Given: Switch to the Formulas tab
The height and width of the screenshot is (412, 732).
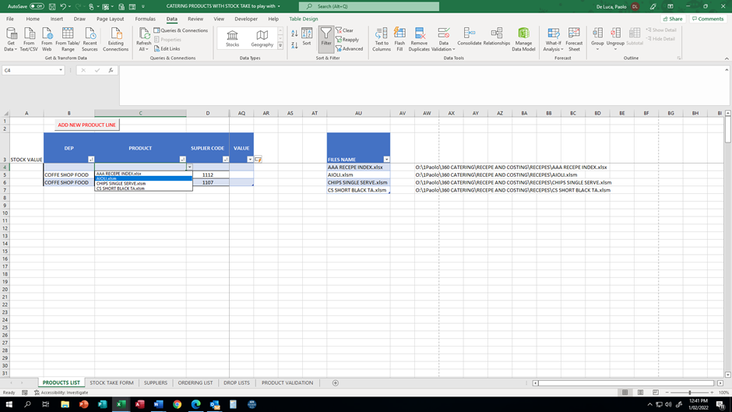Looking at the screenshot, I should (145, 19).
